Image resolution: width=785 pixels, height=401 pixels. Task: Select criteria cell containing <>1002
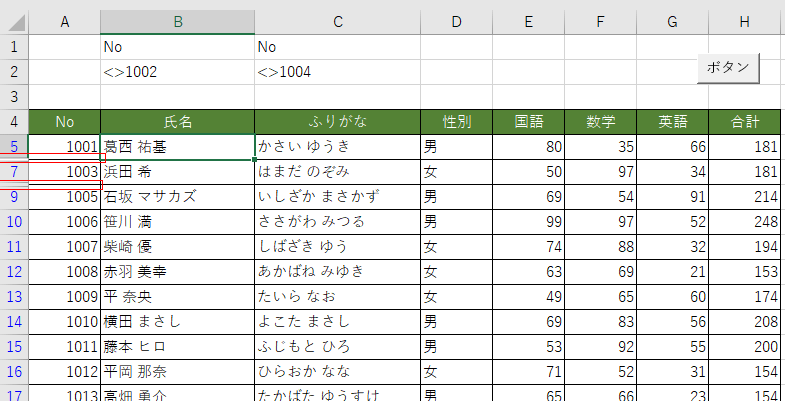tap(177, 72)
